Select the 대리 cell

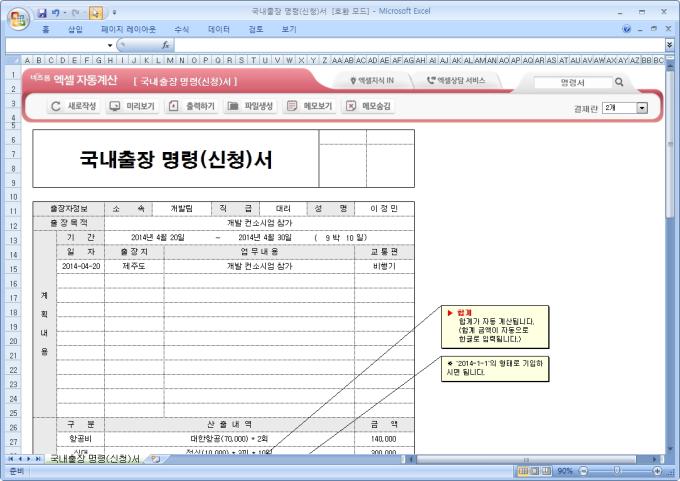coord(283,209)
